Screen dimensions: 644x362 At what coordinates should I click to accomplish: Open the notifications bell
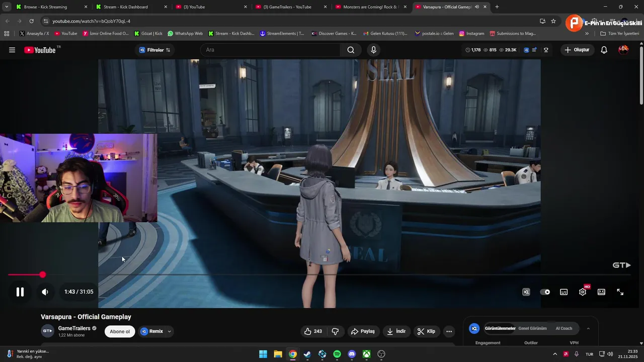pos(604,50)
